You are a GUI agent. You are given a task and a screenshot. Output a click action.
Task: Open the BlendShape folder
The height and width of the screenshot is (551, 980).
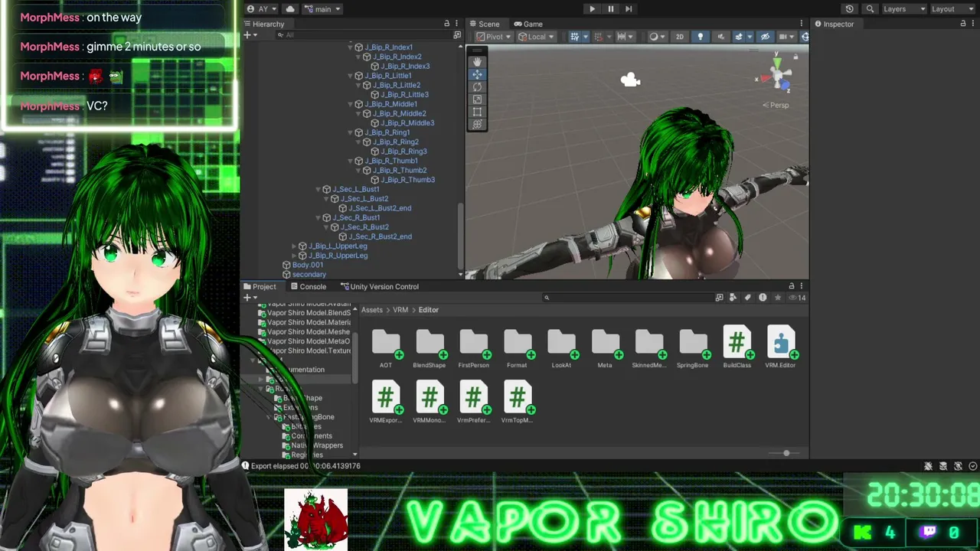(x=430, y=347)
